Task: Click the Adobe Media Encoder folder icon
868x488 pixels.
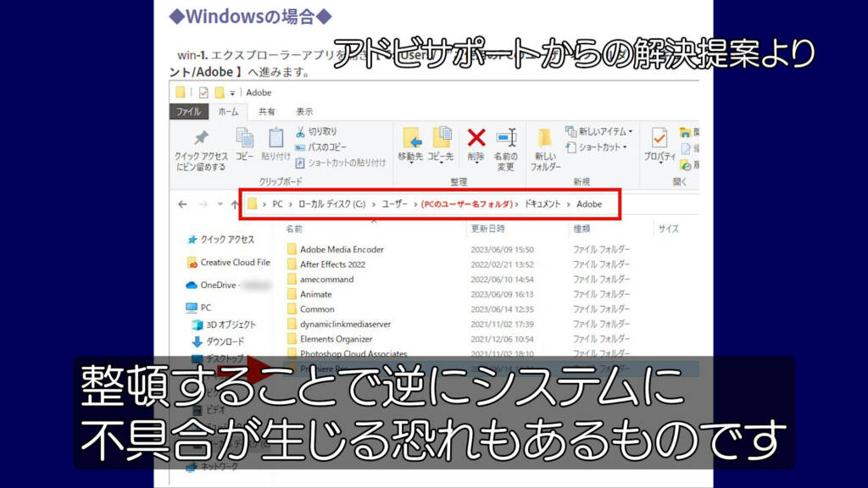Action: tap(292, 250)
